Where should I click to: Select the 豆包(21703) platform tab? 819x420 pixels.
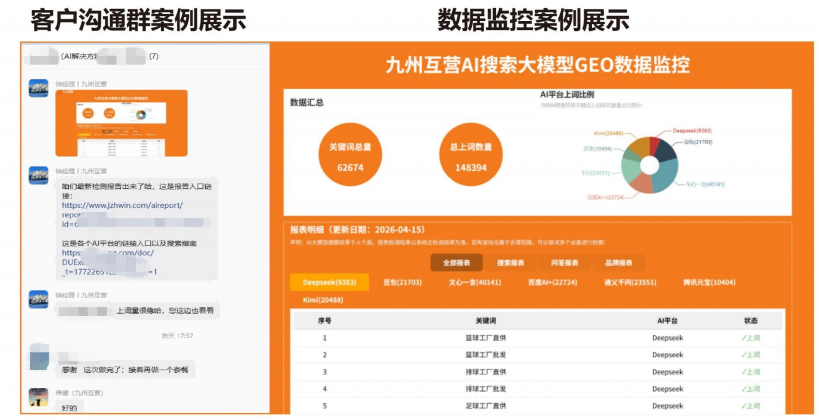coord(403,282)
